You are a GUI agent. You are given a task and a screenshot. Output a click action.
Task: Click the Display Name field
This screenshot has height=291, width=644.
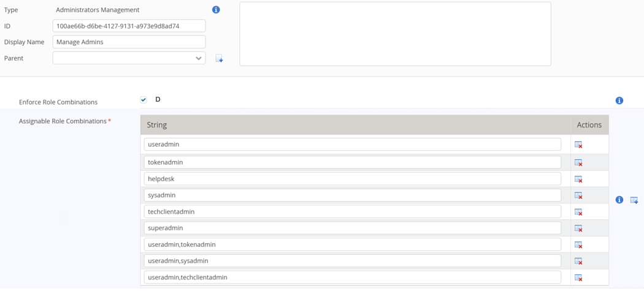pos(129,42)
